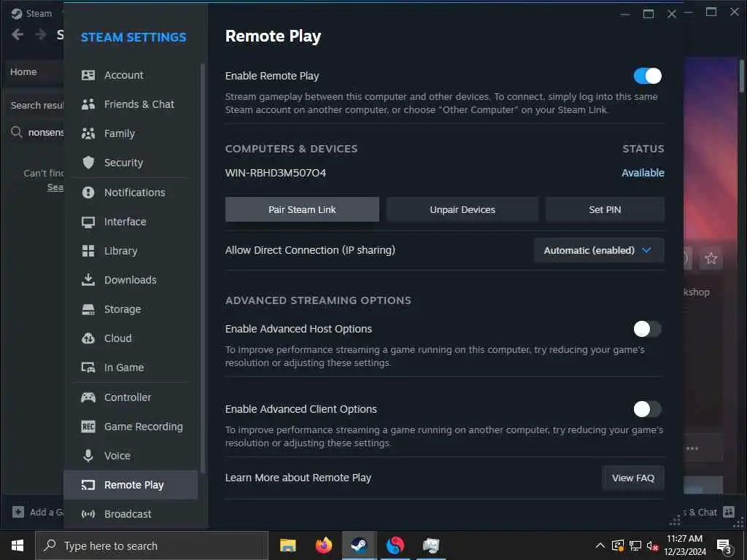
Task: Click the Library grid icon
Action: [x=88, y=251]
